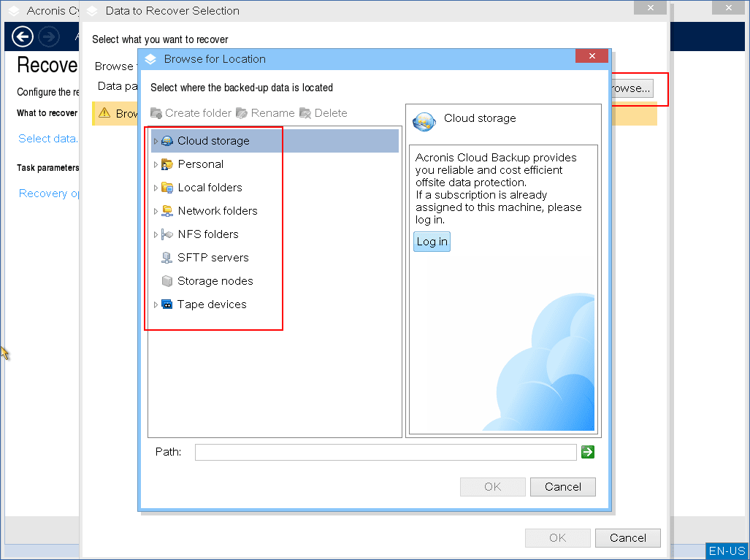This screenshot has height=560, width=750.
Task: Expand the Personal tree node
Action: [x=156, y=164]
